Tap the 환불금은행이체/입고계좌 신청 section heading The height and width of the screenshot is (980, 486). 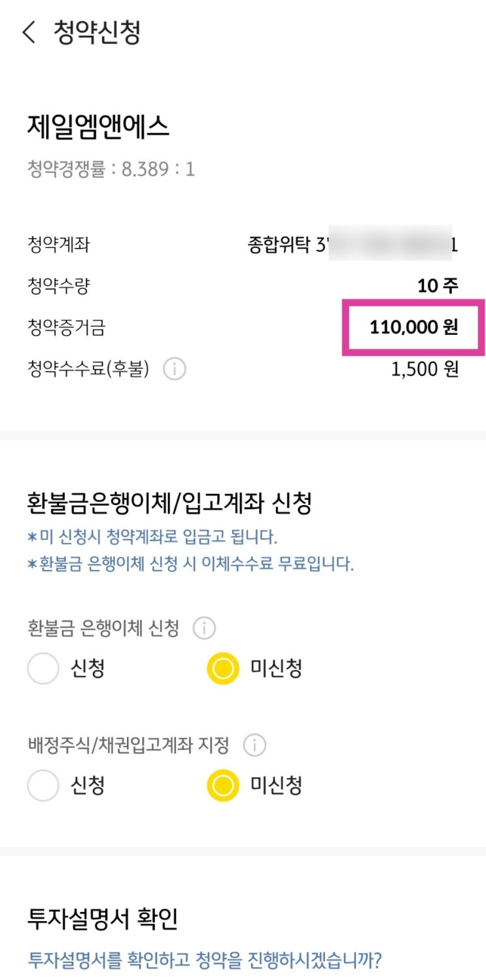(x=169, y=504)
